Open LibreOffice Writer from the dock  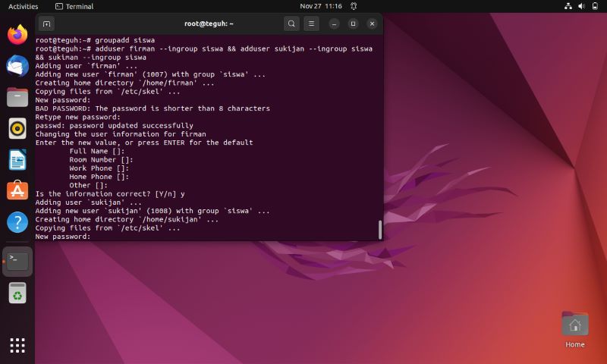tap(17, 159)
